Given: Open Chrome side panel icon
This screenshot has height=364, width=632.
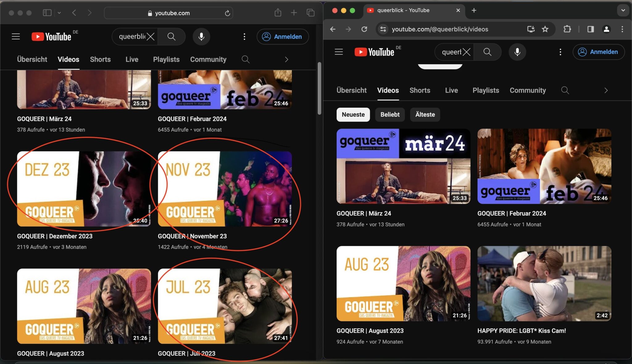Looking at the screenshot, I should (x=590, y=29).
